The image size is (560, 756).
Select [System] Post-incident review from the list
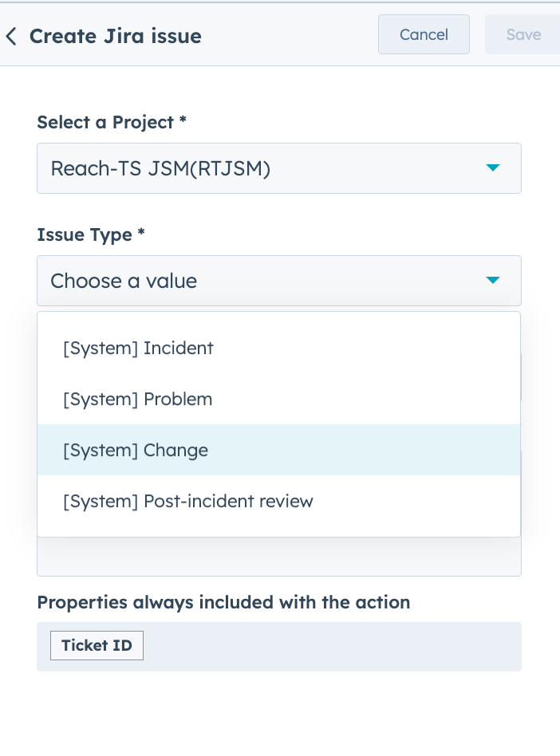[x=278, y=502]
